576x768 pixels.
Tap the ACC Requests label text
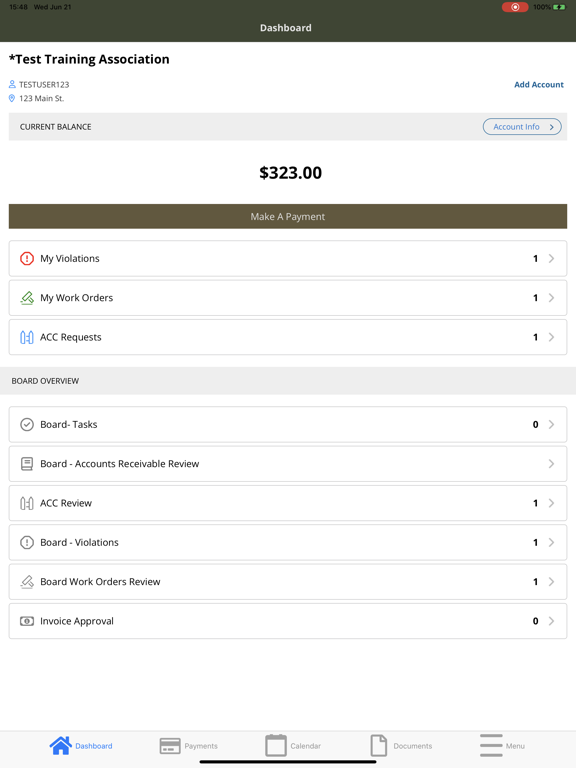(71, 337)
